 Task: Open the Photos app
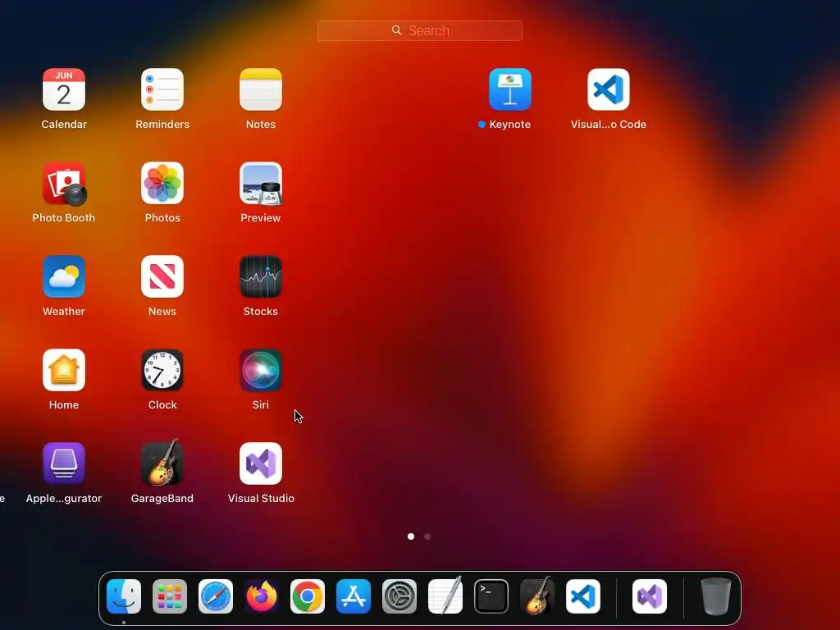(x=162, y=183)
